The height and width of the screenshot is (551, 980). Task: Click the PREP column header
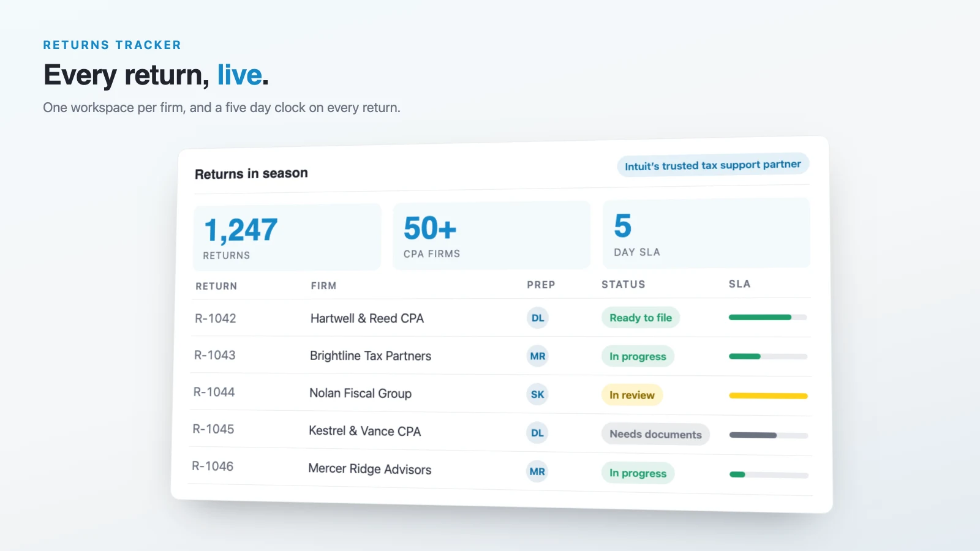pyautogui.click(x=541, y=285)
